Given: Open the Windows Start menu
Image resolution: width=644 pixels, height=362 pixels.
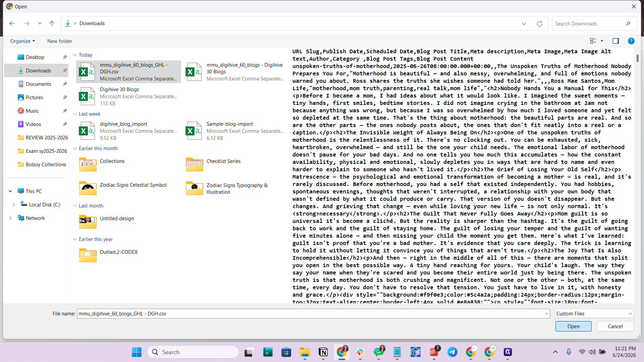Looking at the screenshot, I should click(x=137, y=352).
